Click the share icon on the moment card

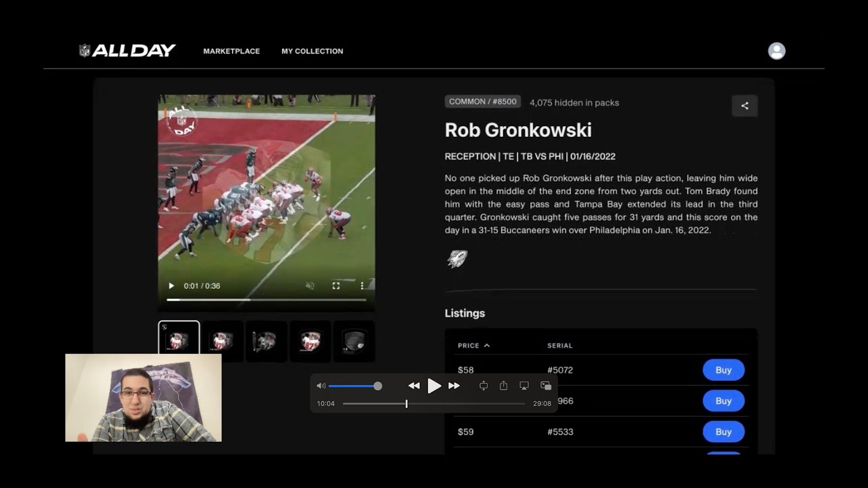[x=745, y=106]
